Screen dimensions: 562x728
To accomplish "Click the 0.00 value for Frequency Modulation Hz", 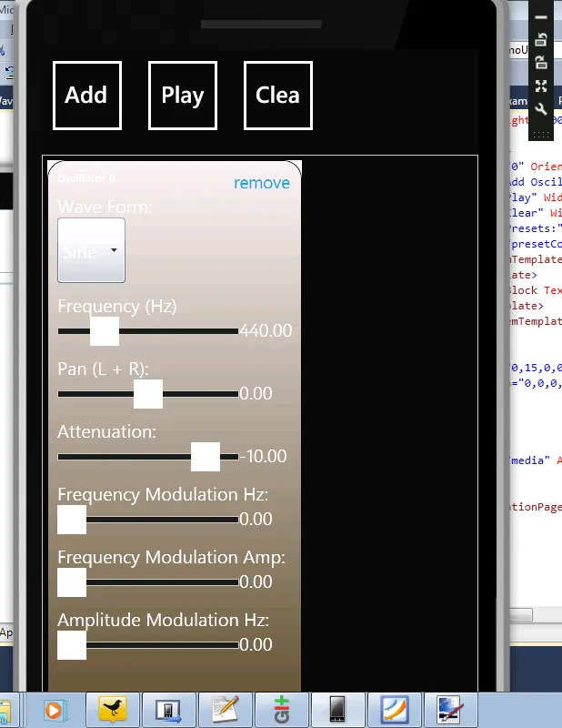I will click(256, 519).
